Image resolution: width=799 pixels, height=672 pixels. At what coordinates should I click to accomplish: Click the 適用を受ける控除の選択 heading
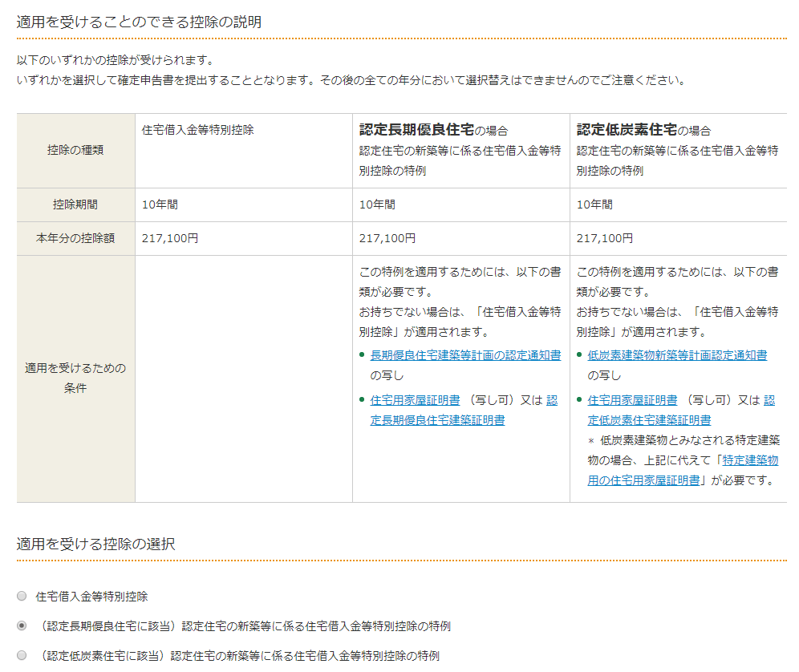(x=95, y=544)
